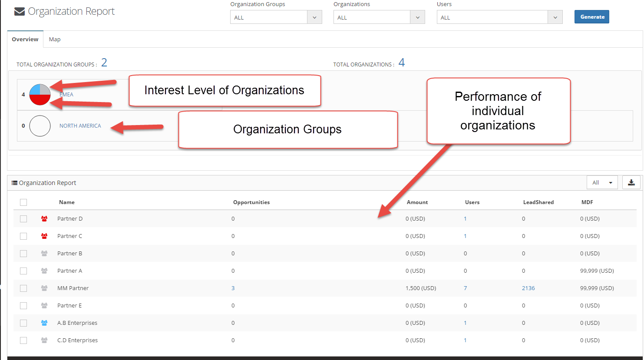644x360 pixels.
Task: Click the MM Partner name cell
Action: [x=73, y=288]
